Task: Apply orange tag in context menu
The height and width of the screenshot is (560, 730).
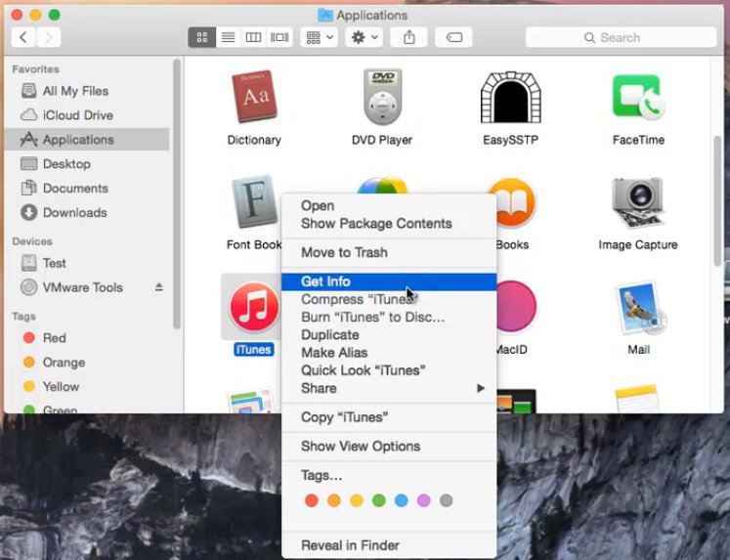Action: 334,500
